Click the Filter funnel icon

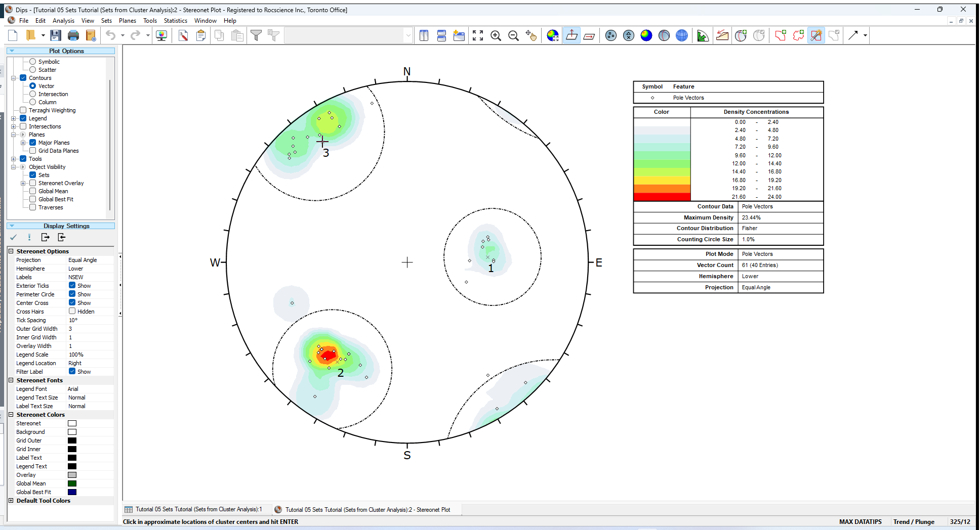point(256,35)
